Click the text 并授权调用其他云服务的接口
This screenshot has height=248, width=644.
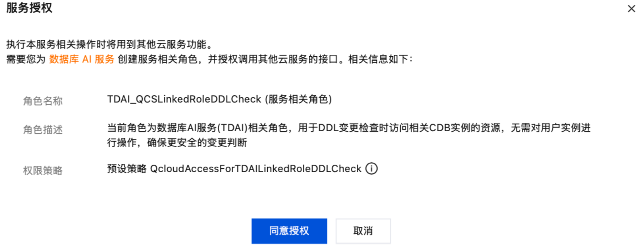tap(273, 59)
